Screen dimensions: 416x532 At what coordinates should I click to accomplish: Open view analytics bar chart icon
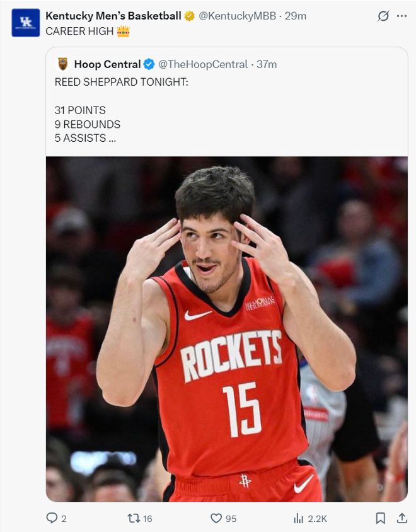(299, 518)
